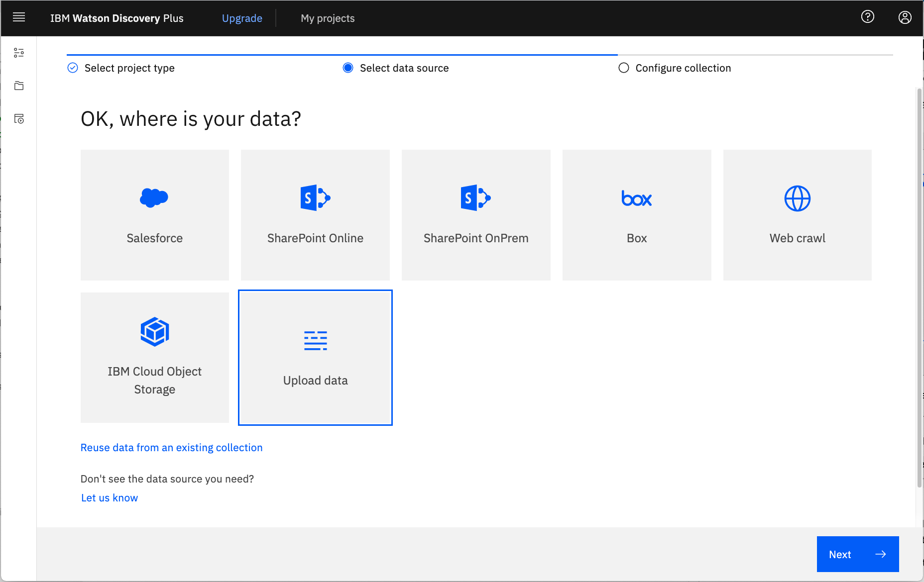This screenshot has width=924, height=582.
Task: Select the IBM Cloud Object Storage label
Action: pyautogui.click(x=155, y=381)
